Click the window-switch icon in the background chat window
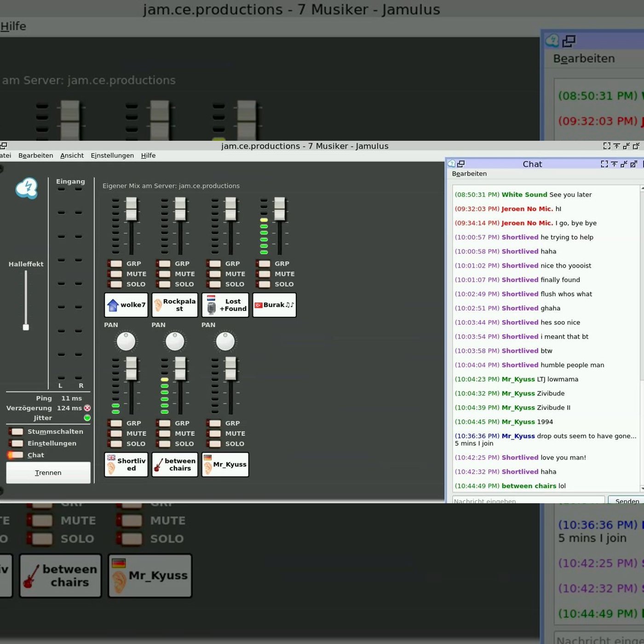 569,41
